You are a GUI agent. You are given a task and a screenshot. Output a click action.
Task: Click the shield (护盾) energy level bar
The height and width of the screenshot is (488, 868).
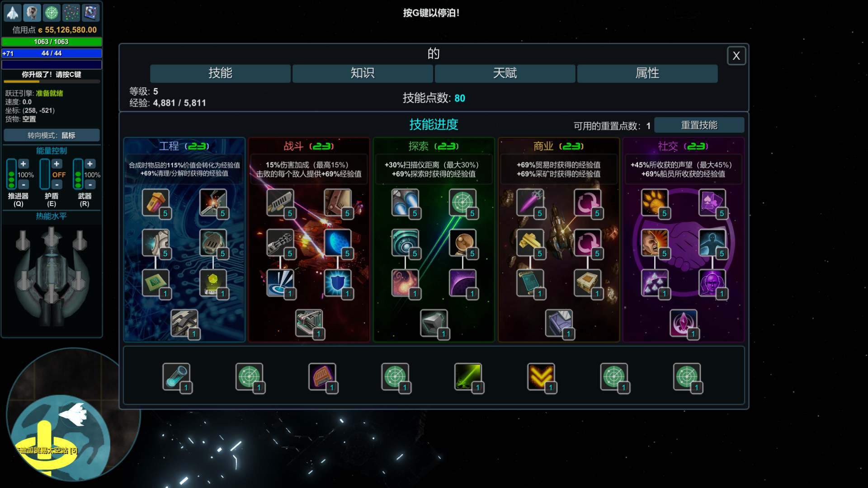44,174
